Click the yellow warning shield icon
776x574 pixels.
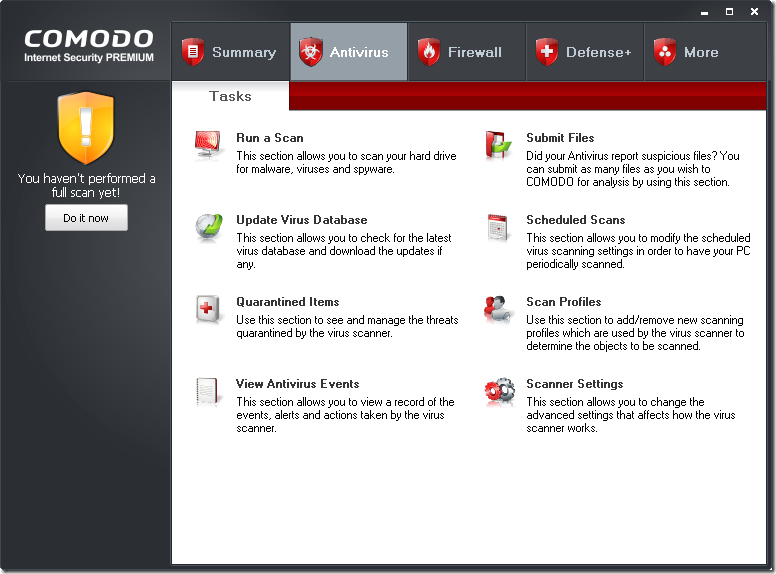[x=86, y=128]
